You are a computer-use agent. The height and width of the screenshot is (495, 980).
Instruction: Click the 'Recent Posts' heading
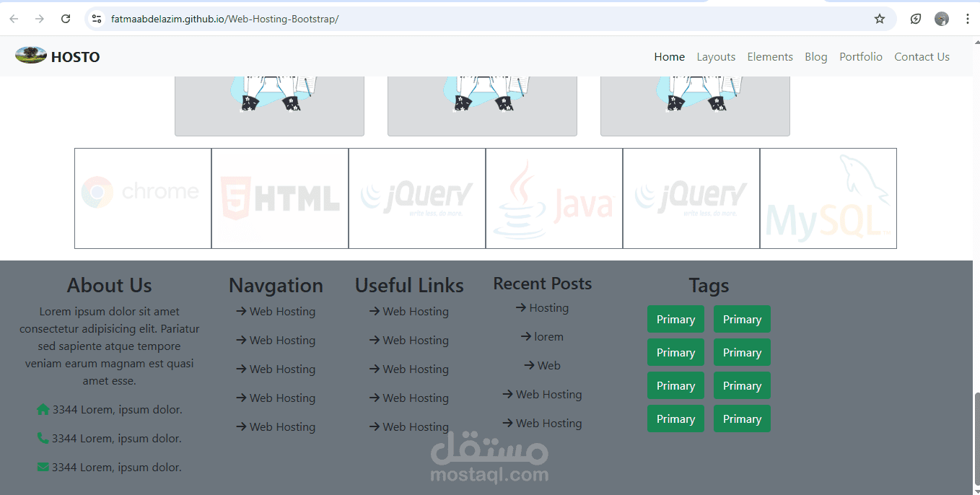click(x=543, y=284)
